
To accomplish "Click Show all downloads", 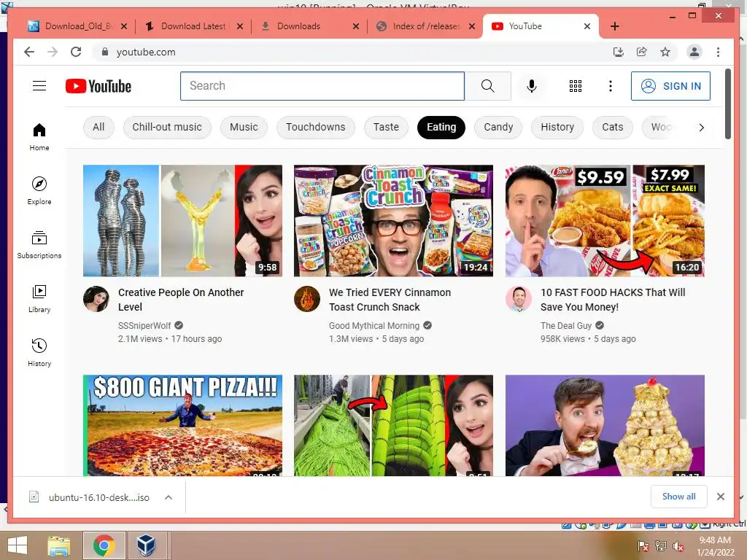I will 678,496.
